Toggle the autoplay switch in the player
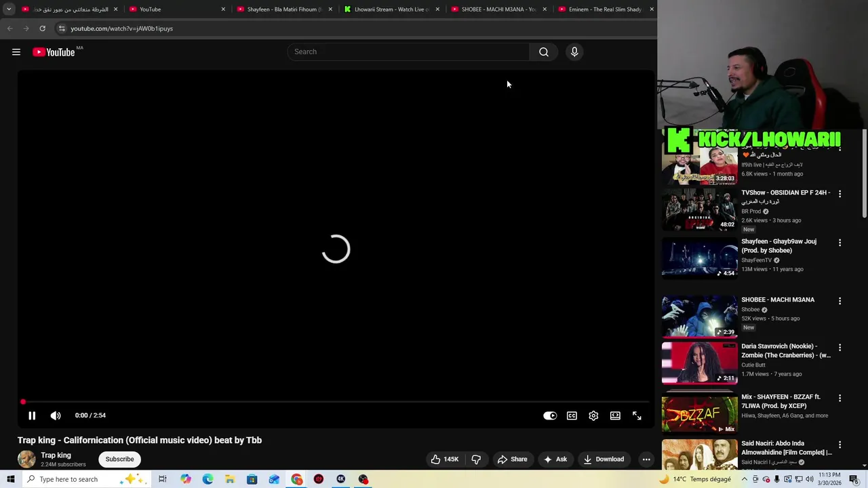 point(550,415)
